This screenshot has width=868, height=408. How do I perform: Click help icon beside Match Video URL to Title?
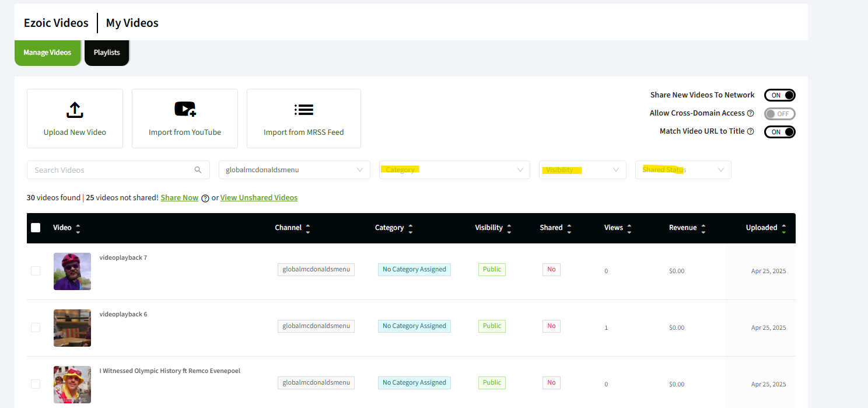tap(751, 131)
